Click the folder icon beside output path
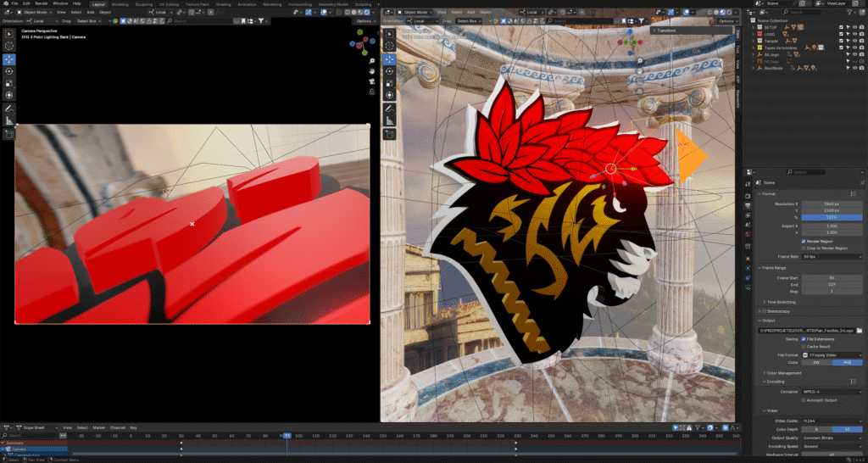868x463 pixels. point(860,331)
